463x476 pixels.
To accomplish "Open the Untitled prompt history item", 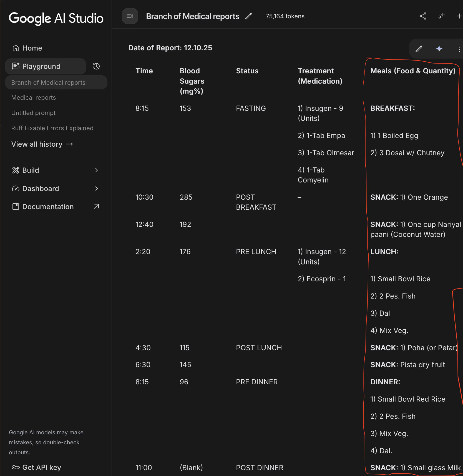I will [33, 113].
